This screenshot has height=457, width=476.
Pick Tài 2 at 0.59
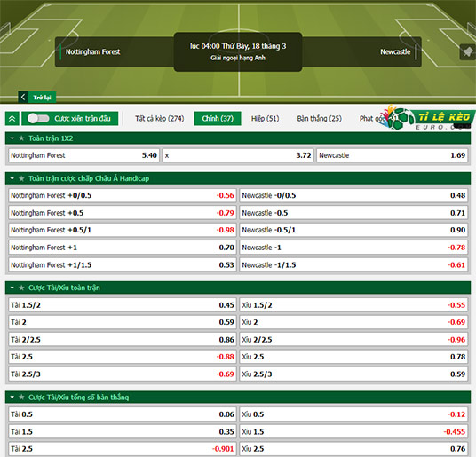pos(123,322)
